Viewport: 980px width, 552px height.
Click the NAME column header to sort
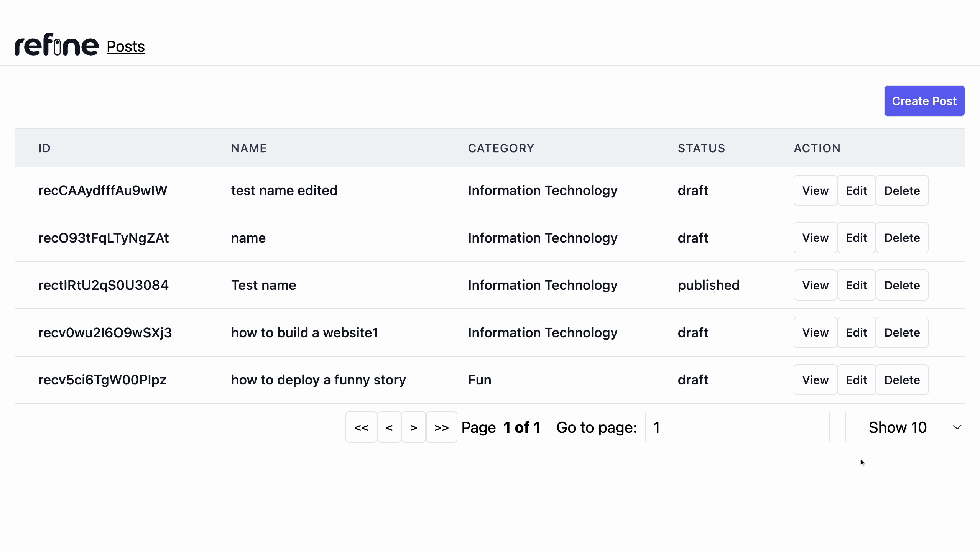coord(249,148)
